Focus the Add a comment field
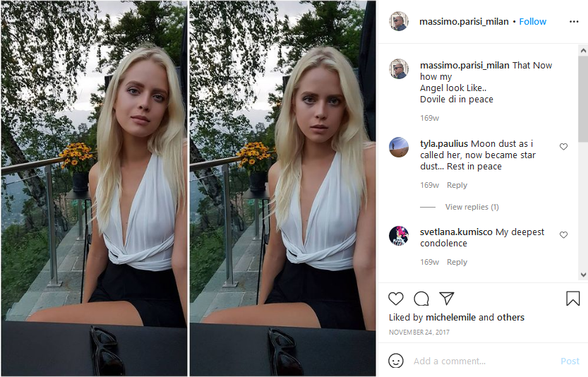The height and width of the screenshot is (377, 588). (484, 361)
